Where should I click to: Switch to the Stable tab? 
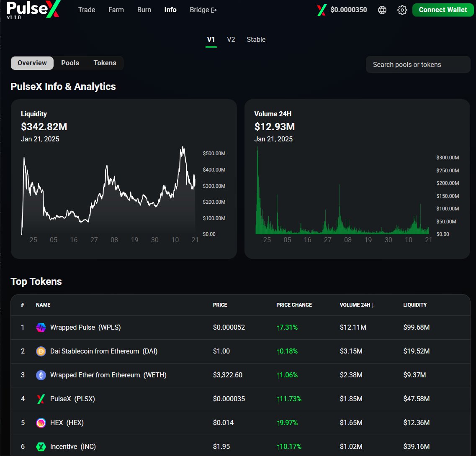256,39
